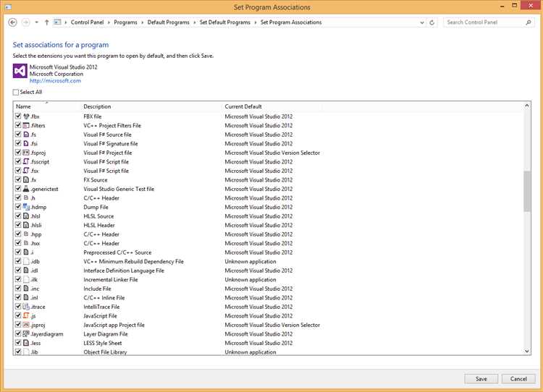Uncheck the .hpp extension checkbox
The width and height of the screenshot is (543, 392).
[18, 234]
